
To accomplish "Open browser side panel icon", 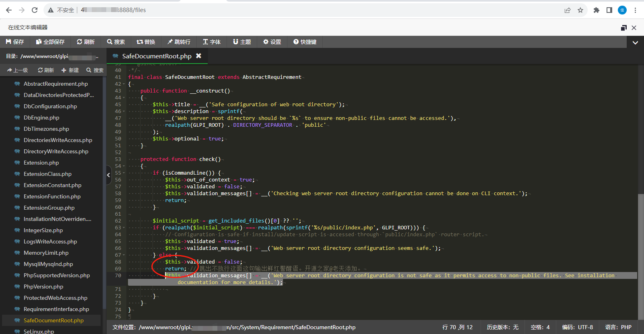I will point(609,10).
